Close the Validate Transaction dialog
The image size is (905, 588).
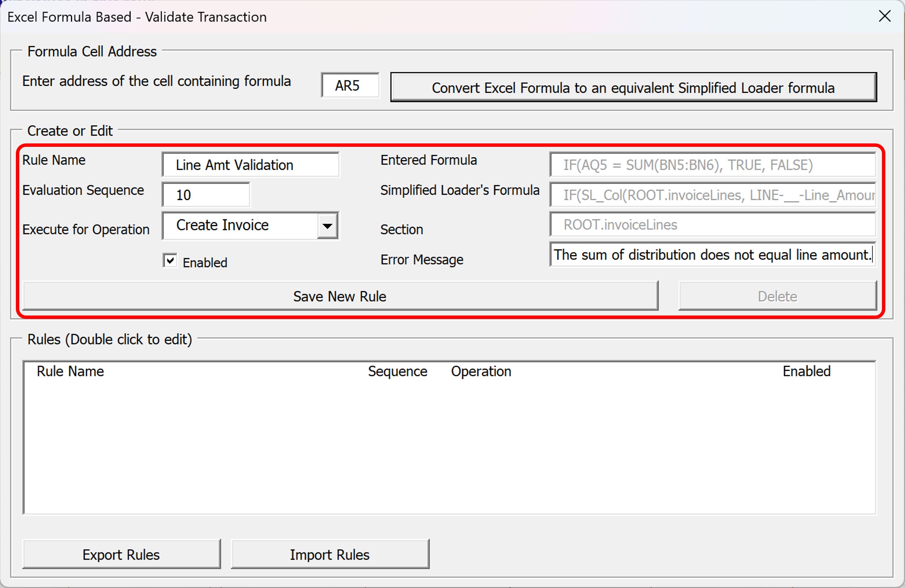click(x=885, y=16)
